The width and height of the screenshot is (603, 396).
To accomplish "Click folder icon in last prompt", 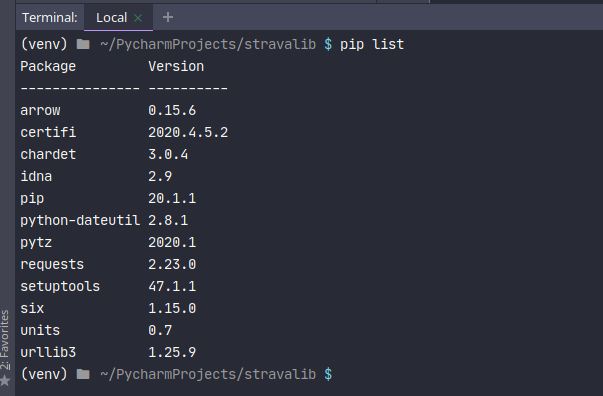I will pos(83,374).
